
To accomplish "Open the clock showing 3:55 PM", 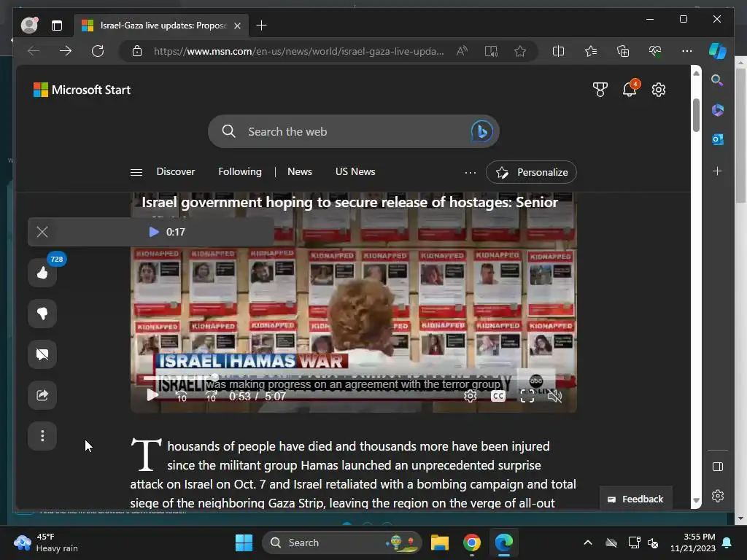I will click(693, 542).
